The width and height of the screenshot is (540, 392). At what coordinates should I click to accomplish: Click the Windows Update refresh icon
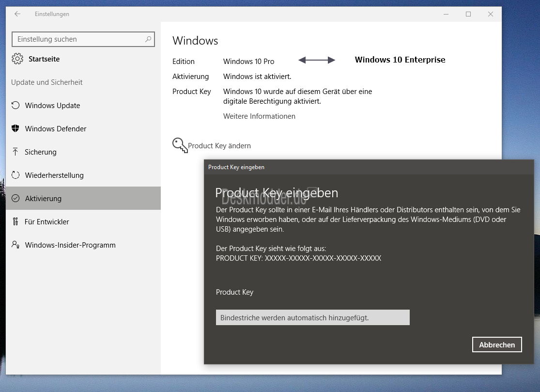click(15, 105)
